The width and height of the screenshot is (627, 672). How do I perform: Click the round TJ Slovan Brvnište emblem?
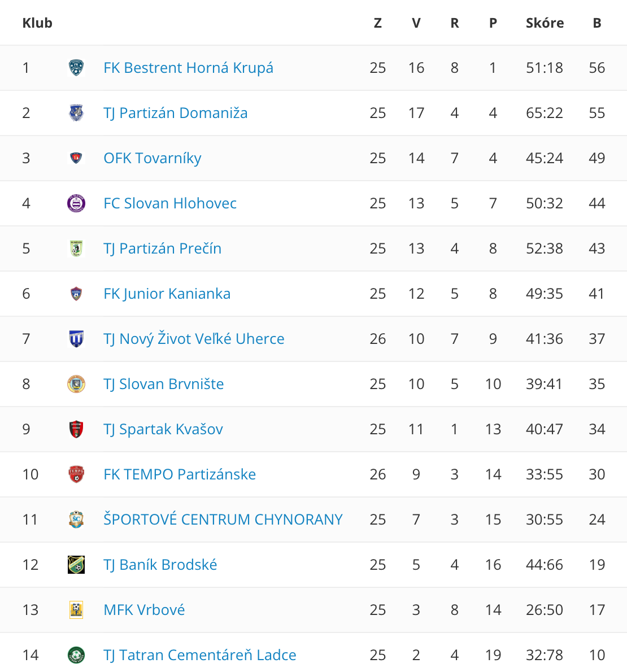[76, 384]
